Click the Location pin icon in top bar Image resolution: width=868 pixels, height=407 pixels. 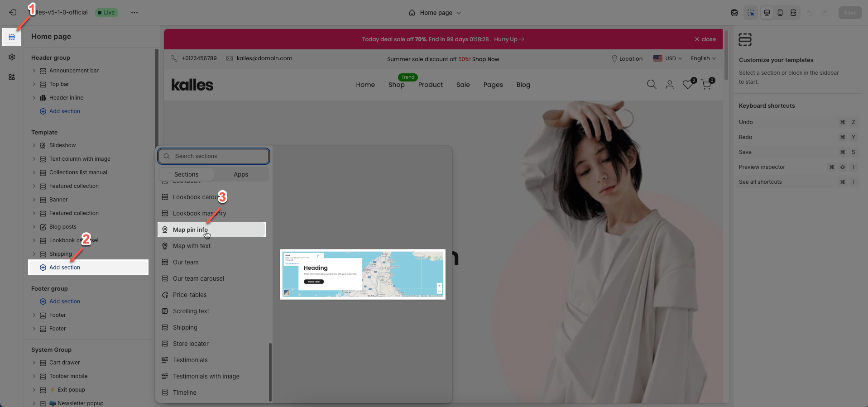[x=614, y=59]
